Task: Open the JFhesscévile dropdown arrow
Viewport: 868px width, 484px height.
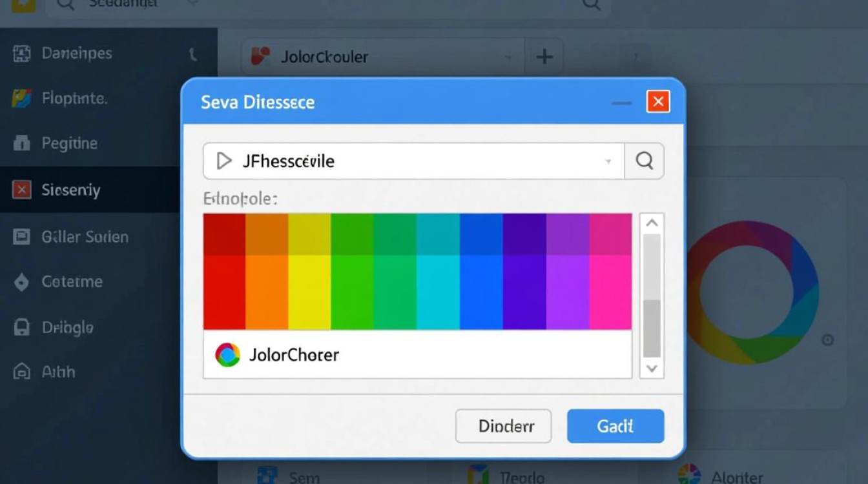Action: point(608,161)
